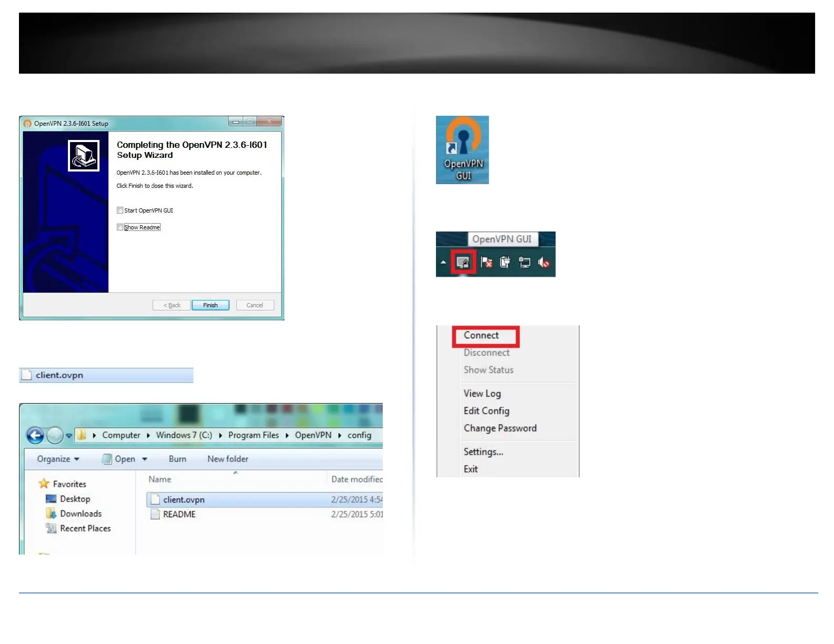Expand the breadcrumb arrow after Windows 7 (C:)
834x644 pixels.
coord(221,436)
